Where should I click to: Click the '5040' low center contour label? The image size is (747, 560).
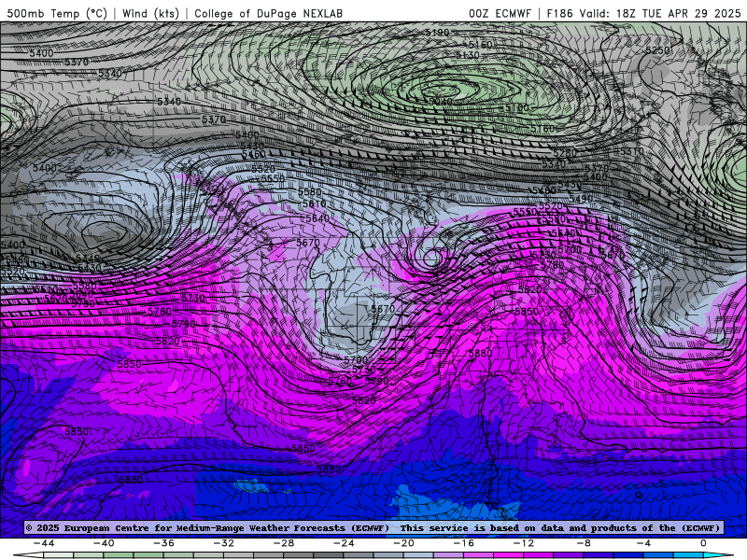440,102
